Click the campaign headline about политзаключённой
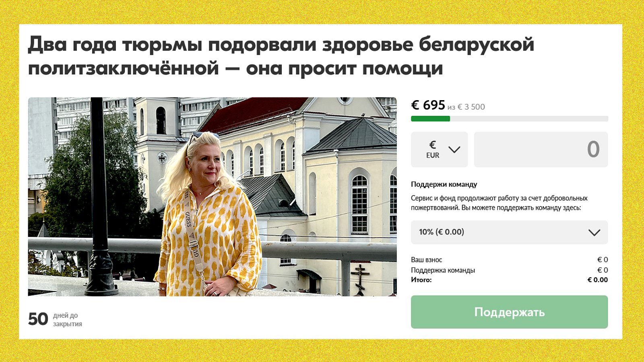Viewport: 644px width, 362px height. [x=281, y=56]
